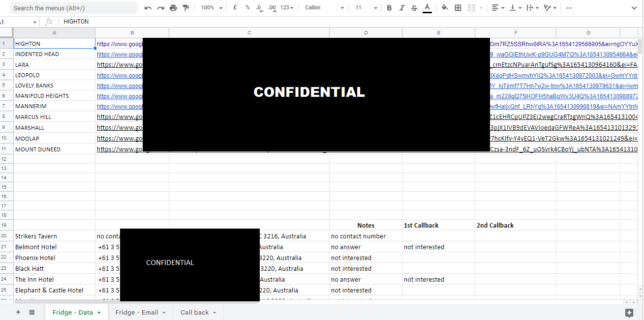644x320 pixels.
Task: Open the Name box dropdown arrow
Action: (34, 22)
